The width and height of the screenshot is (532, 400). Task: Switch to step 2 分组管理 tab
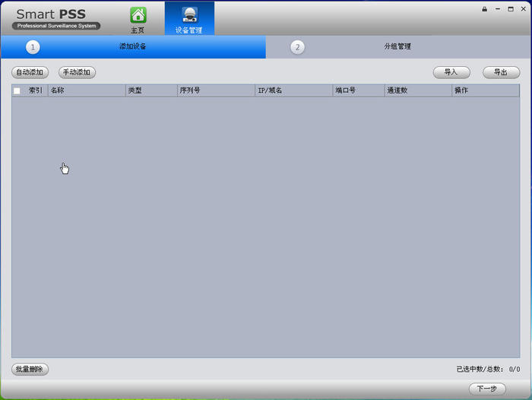point(398,47)
